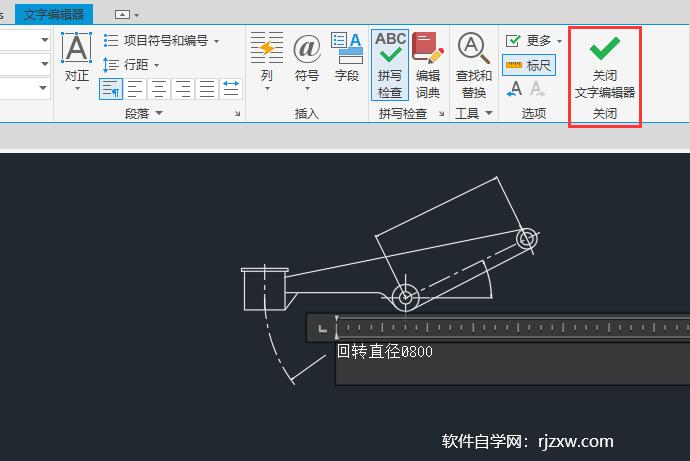Click the paragraph indent marker on ruler

click(x=337, y=336)
